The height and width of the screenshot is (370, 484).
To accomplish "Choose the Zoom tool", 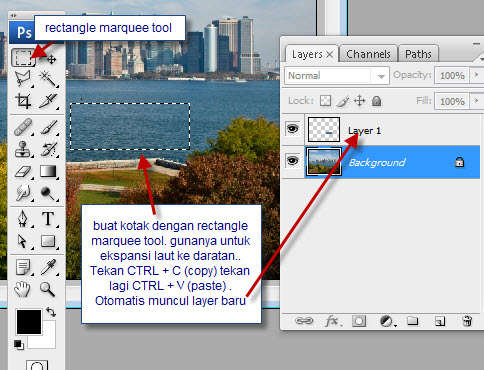I will coord(48,289).
